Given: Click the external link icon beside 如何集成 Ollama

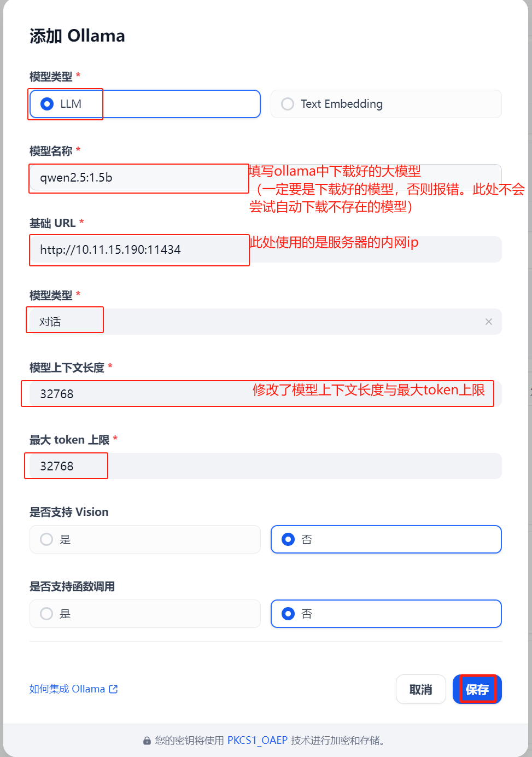Looking at the screenshot, I should [x=113, y=689].
